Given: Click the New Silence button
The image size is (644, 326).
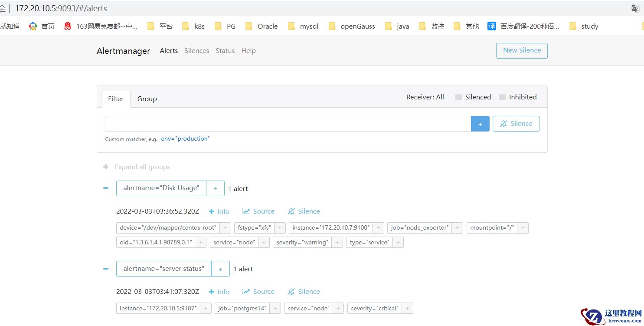Looking at the screenshot, I should click(521, 50).
